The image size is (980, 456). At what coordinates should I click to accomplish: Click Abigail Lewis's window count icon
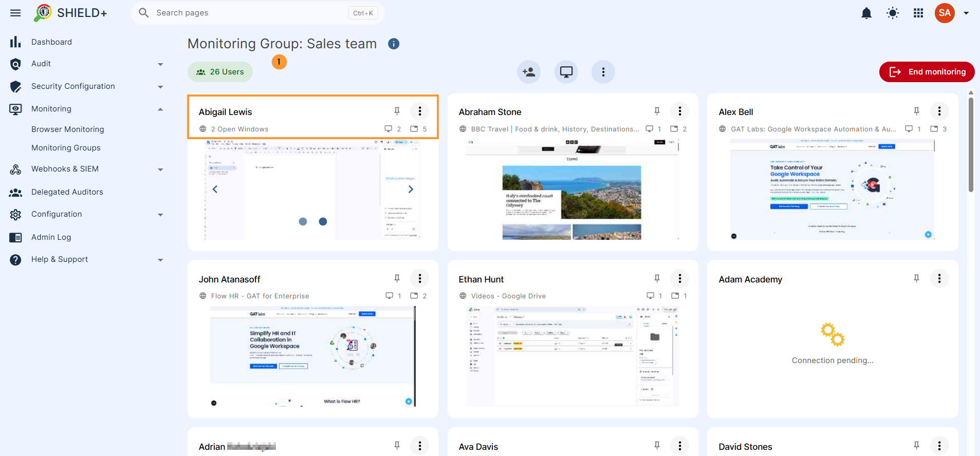389,129
